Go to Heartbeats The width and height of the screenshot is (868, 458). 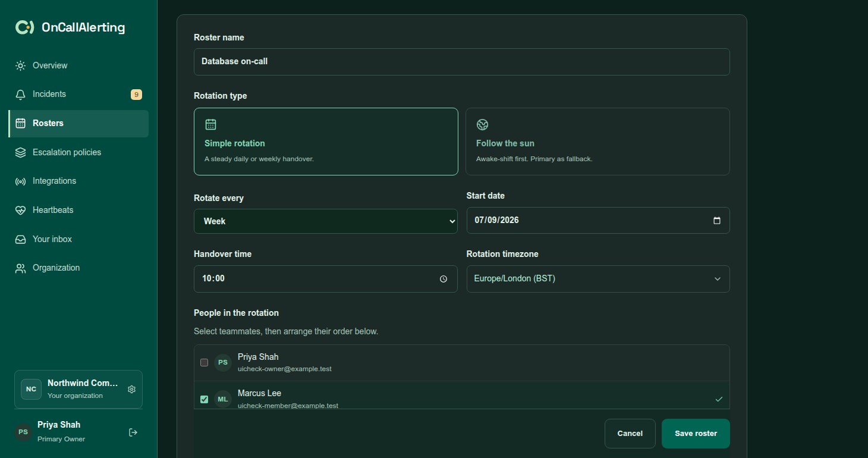pyautogui.click(x=78, y=210)
